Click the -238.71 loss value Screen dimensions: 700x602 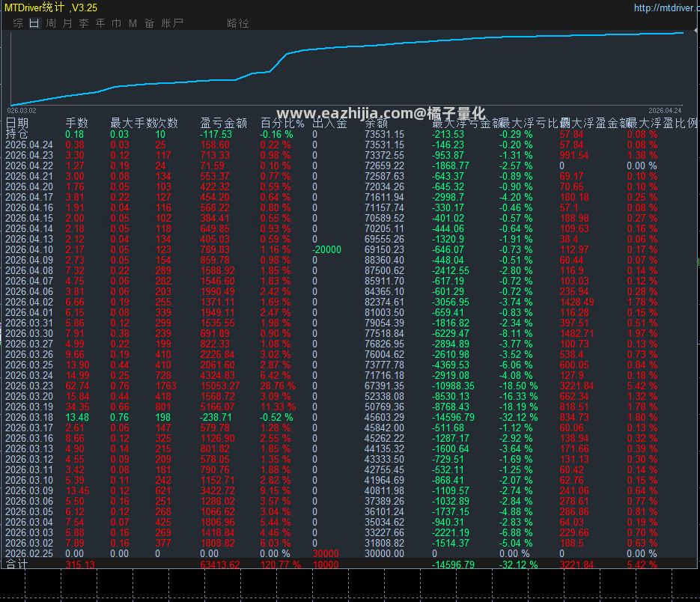tap(216, 418)
